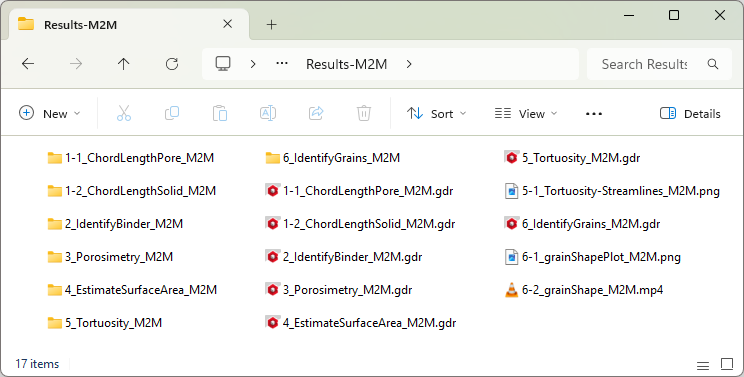The height and width of the screenshot is (377, 744).
Task: Click the Cut scissors icon
Action: pyautogui.click(x=124, y=113)
